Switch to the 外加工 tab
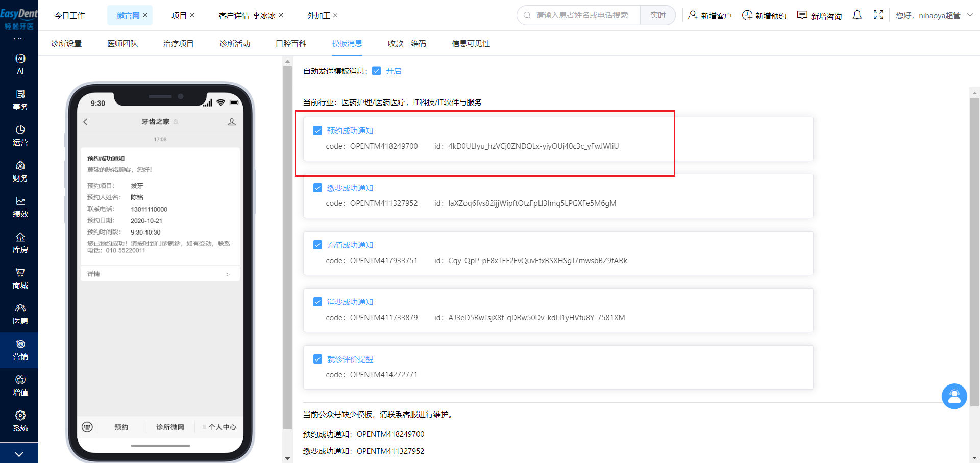 tap(319, 15)
